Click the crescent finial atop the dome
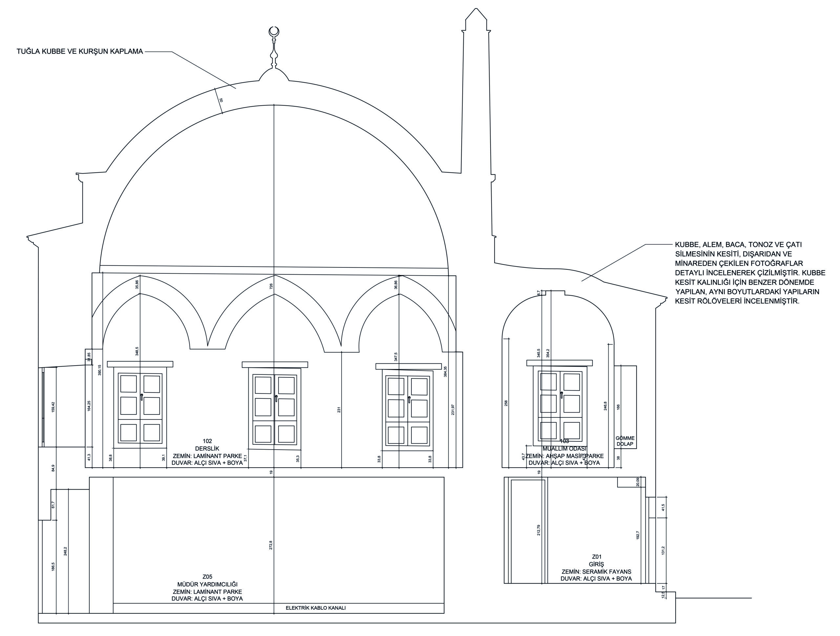Screen dimensions: 840x636 [274, 32]
